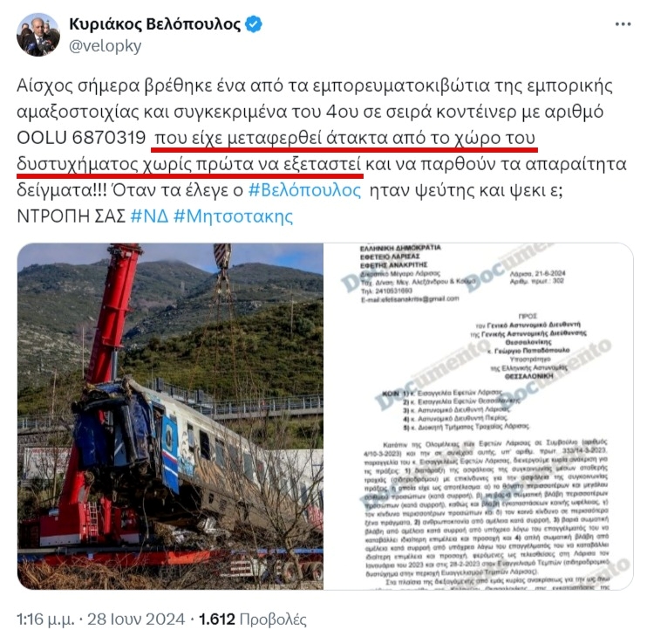Click the OOLU 6870319 container number
Viewport: 647px width, 644px height.
pyautogui.click(x=81, y=138)
